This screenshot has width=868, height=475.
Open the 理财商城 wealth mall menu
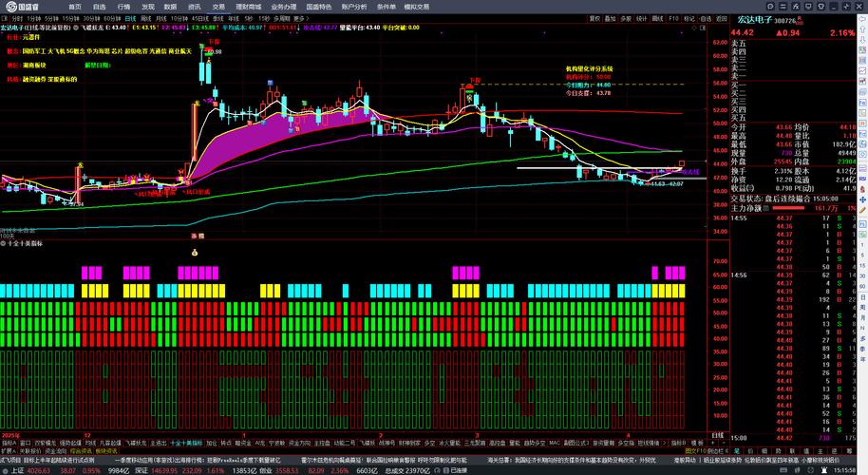click(x=248, y=7)
